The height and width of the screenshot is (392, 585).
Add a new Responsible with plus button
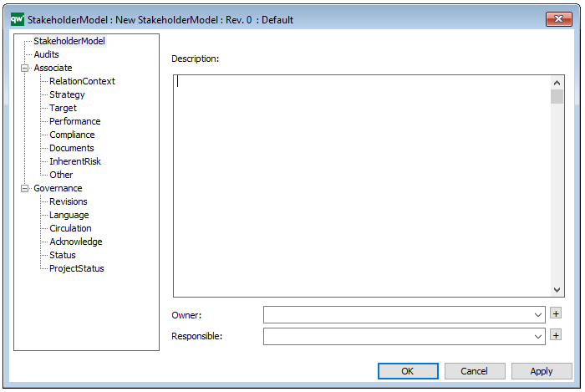coord(556,335)
